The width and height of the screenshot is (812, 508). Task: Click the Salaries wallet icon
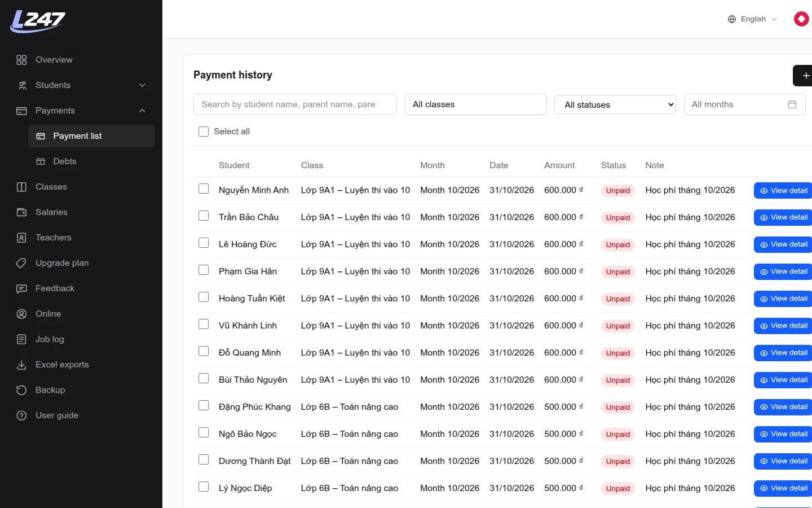21,212
